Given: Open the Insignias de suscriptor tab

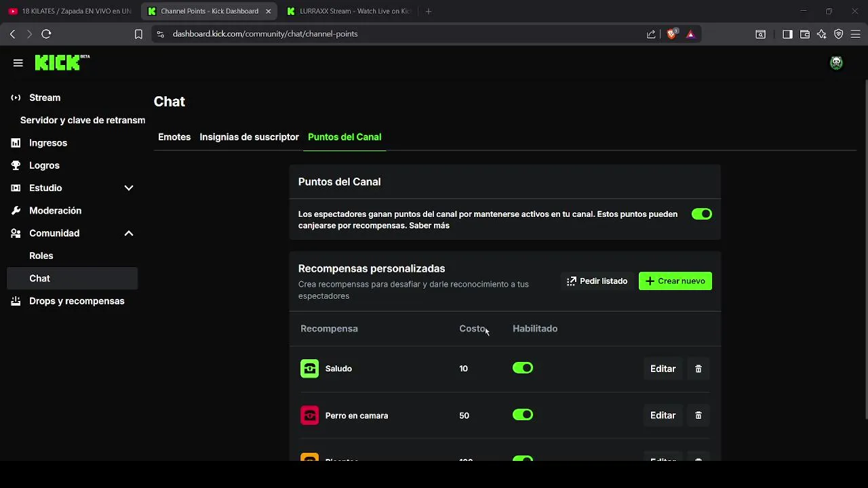Looking at the screenshot, I should pyautogui.click(x=249, y=137).
